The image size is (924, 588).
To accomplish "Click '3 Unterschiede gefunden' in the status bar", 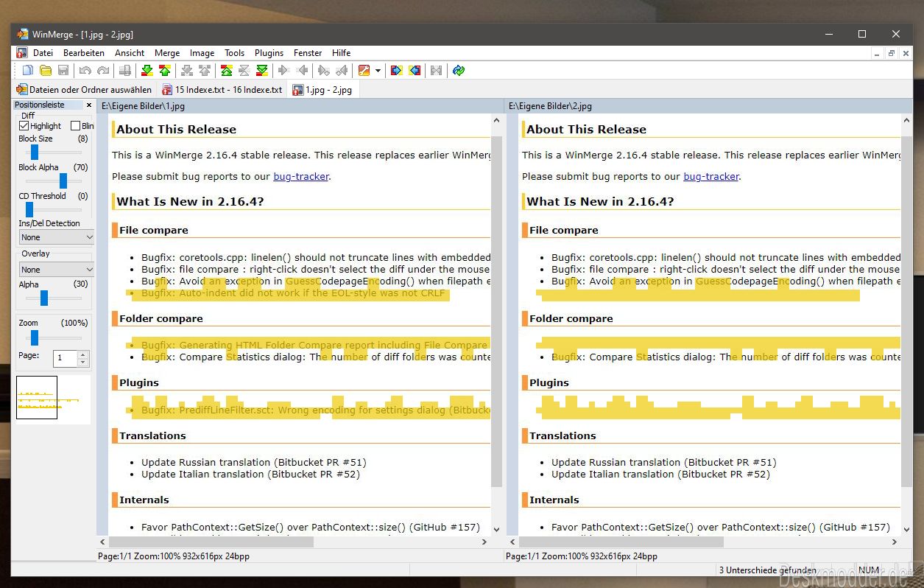I will (767, 570).
